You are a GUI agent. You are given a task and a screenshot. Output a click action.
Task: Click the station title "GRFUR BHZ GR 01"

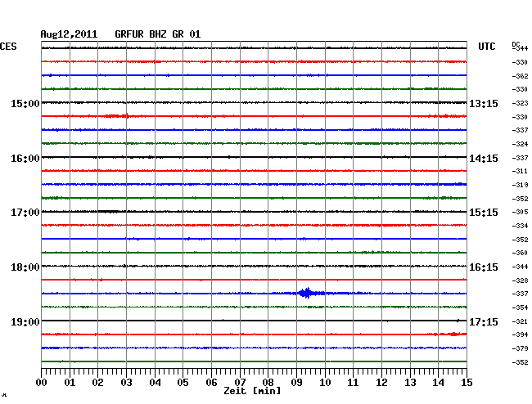tap(158, 34)
